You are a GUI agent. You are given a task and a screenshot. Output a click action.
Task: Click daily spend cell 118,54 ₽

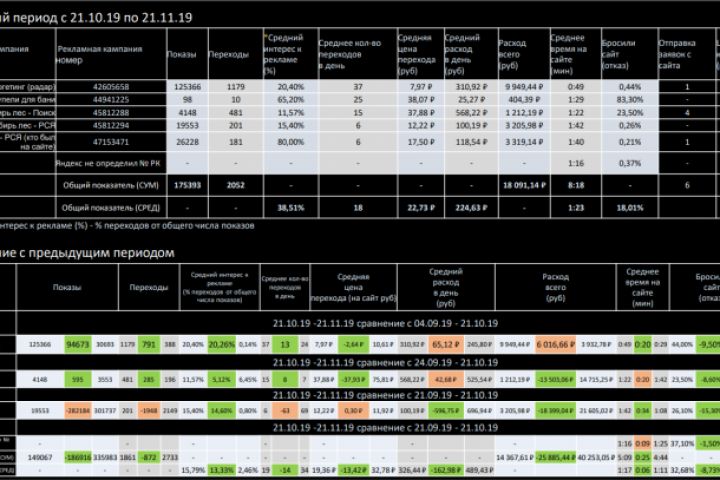(471, 142)
